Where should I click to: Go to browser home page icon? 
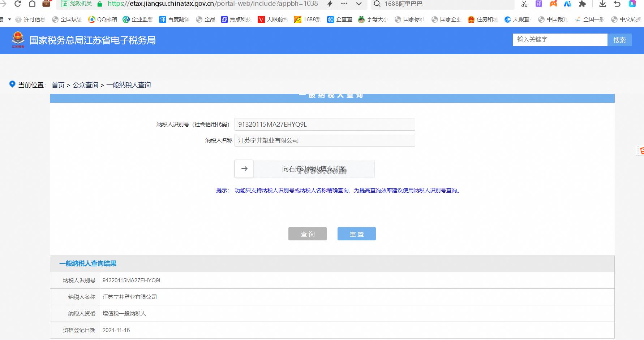pos(32,4)
